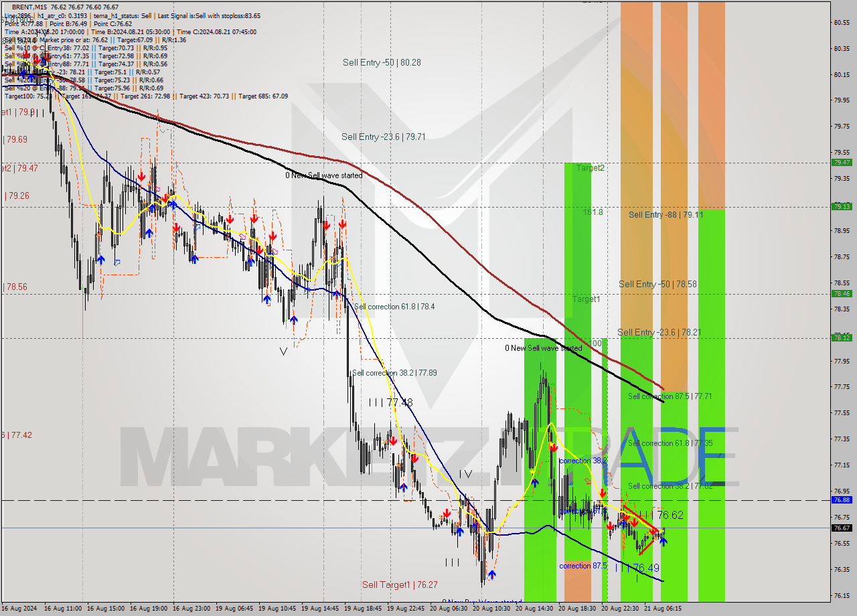Screen dimensions: 857x616
Task: Click the 76.88 price tag on axis
Action: point(842,499)
